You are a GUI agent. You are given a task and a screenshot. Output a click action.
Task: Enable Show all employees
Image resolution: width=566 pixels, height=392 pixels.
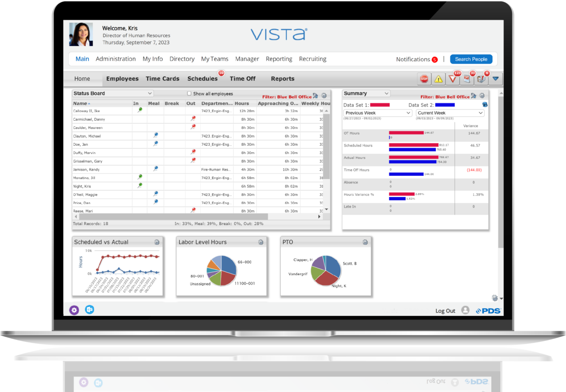coord(189,93)
